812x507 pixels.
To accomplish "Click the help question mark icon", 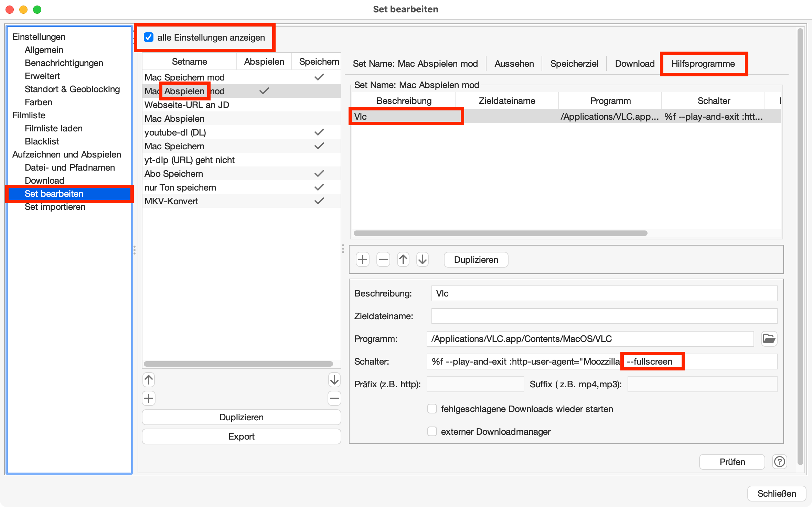I will click(x=779, y=462).
